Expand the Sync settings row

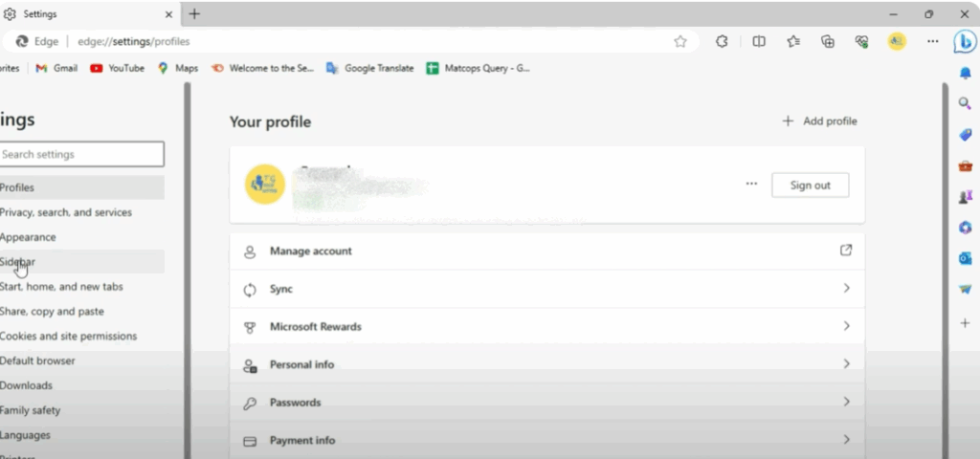point(546,289)
